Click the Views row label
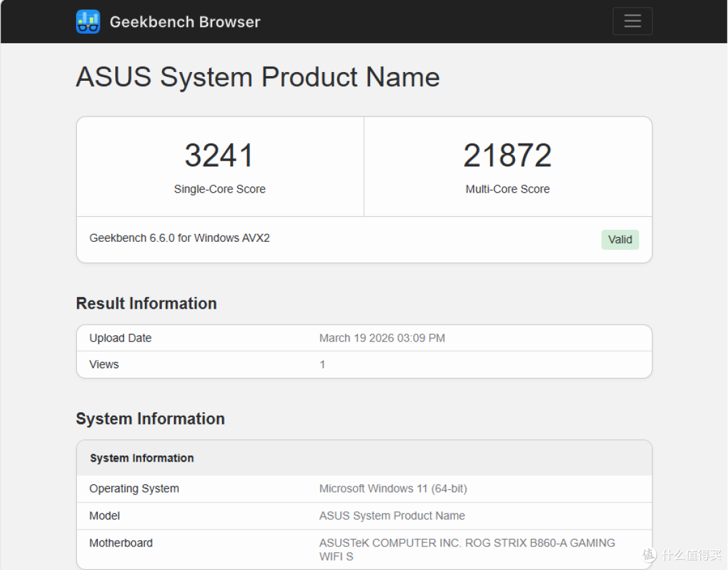This screenshot has height=570, width=728. pos(104,365)
